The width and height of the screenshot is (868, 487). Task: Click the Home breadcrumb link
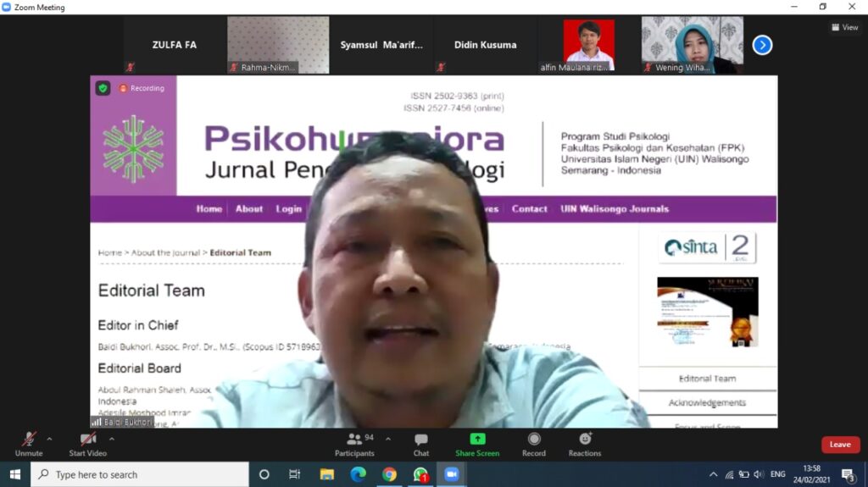tap(109, 252)
